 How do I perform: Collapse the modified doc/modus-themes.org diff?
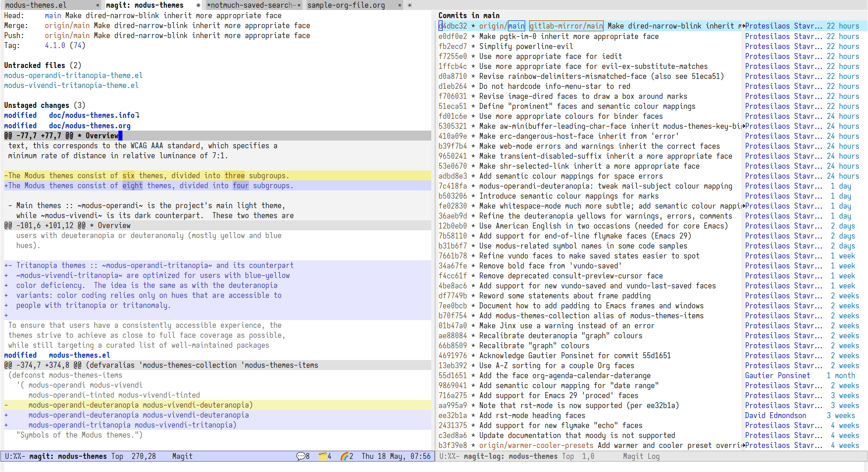[x=67, y=126]
